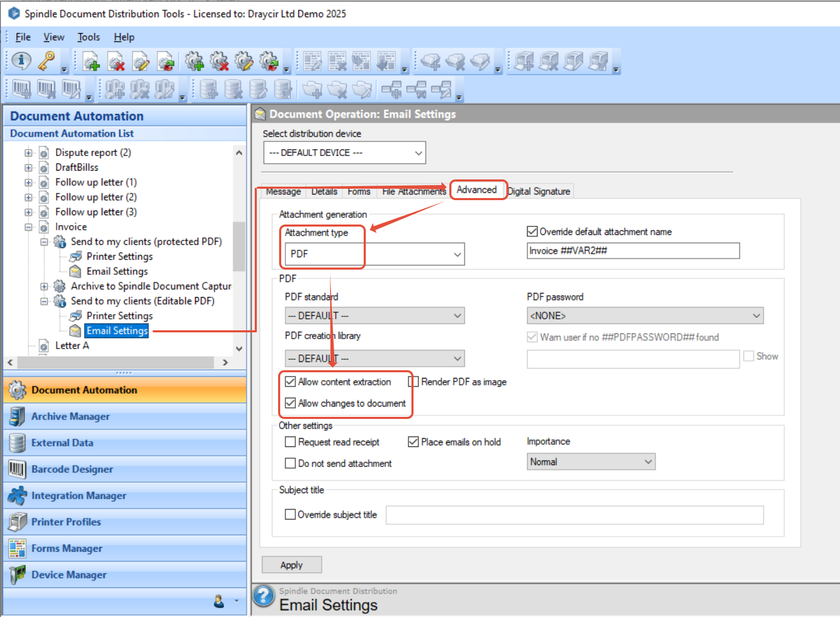Click the add linked nodes icon
Screen dimensions: 840x617
click(x=391, y=89)
